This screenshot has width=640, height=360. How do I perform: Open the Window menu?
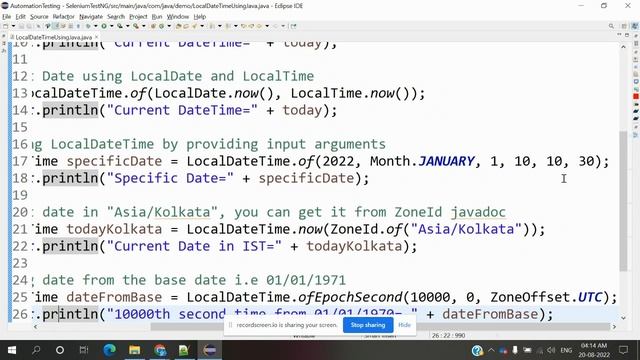coord(178,17)
